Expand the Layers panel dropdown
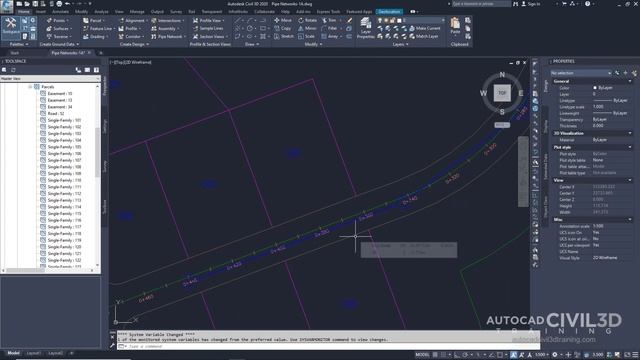Screen dimensions: 640x360 (x=400, y=44)
